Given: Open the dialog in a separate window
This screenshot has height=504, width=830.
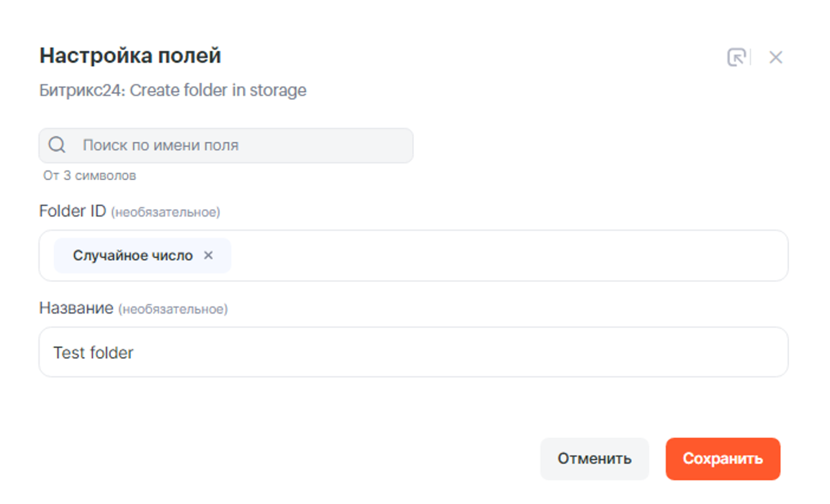Looking at the screenshot, I should click(x=736, y=58).
